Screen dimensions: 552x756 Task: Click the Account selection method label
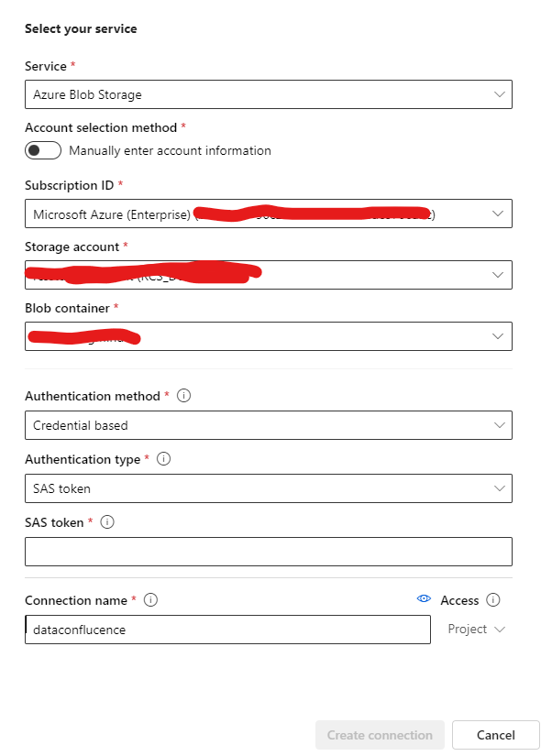point(101,127)
